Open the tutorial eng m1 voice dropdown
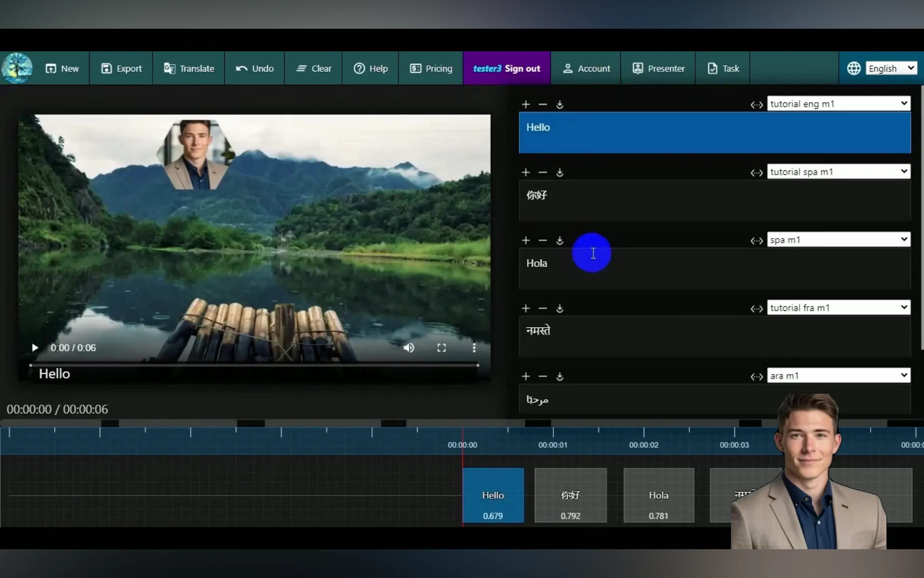Screen dimensions: 924x578 (838, 104)
